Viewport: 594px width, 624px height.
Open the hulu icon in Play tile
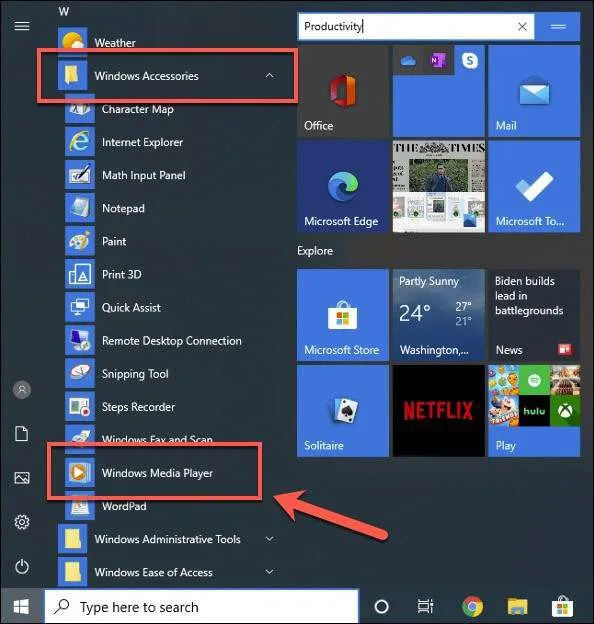click(x=534, y=411)
